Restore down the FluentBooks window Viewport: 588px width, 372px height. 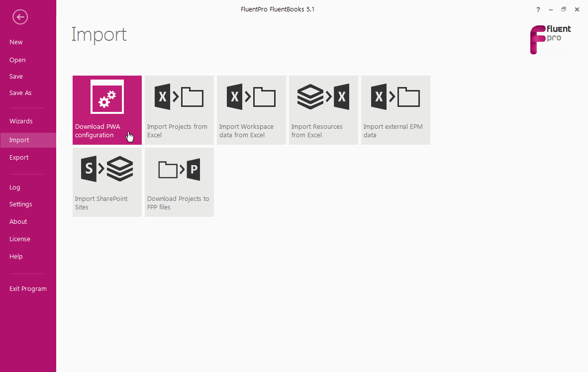(564, 9)
